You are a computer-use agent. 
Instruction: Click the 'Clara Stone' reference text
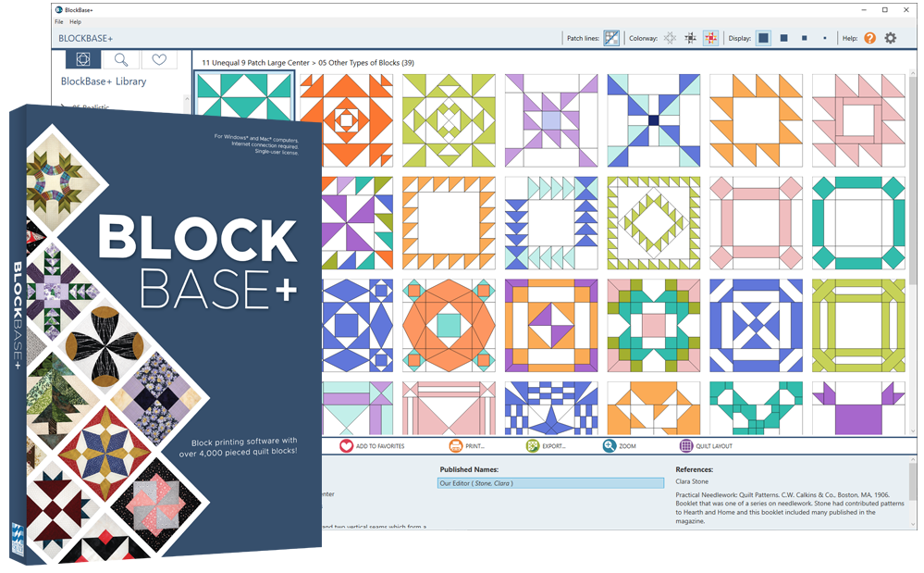click(x=692, y=481)
